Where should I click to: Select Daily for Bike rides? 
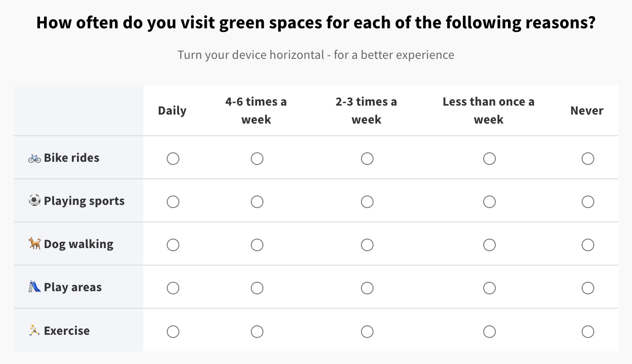173,159
